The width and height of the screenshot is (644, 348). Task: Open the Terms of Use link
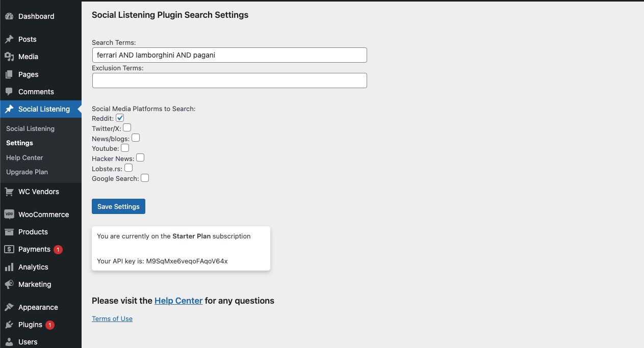[x=112, y=318]
